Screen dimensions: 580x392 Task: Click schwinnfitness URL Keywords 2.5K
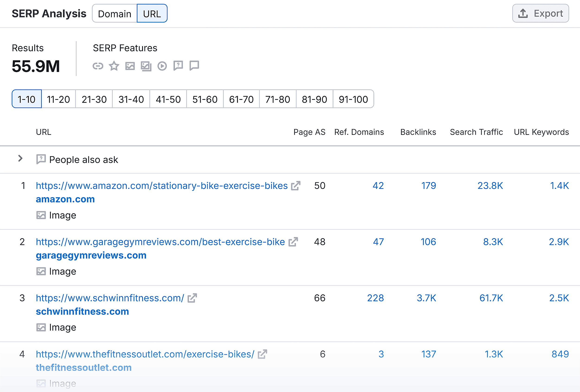pos(559,298)
